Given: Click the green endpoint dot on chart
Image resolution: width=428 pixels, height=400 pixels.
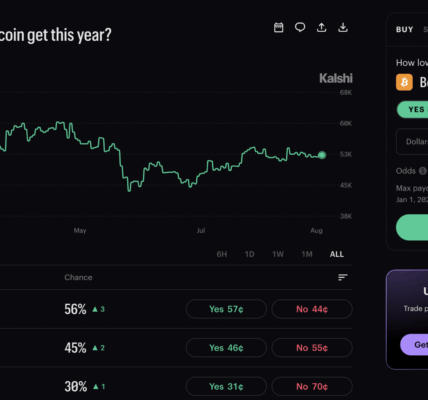Looking at the screenshot, I should point(322,155).
